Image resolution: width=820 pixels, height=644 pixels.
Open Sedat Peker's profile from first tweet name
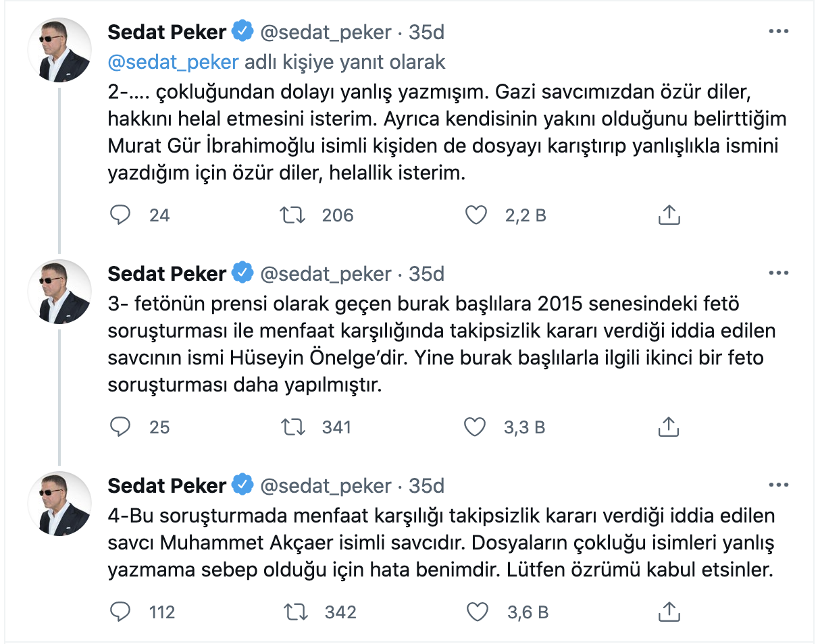pos(167,32)
